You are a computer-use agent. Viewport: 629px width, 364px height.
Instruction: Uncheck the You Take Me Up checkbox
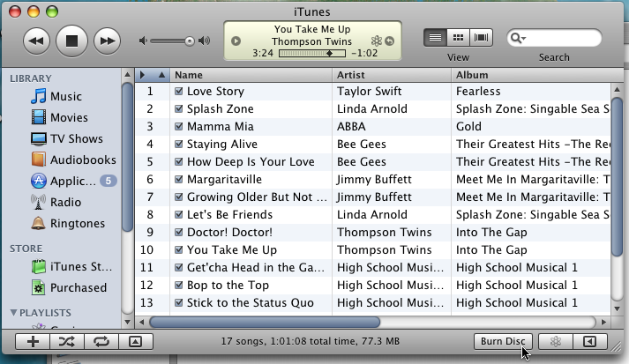tap(179, 250)
